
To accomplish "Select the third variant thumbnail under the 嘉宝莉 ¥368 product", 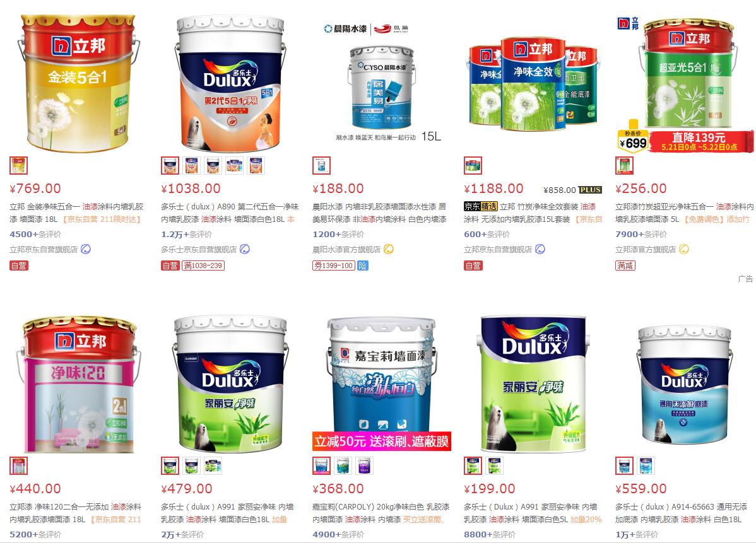I will point(364,466).
